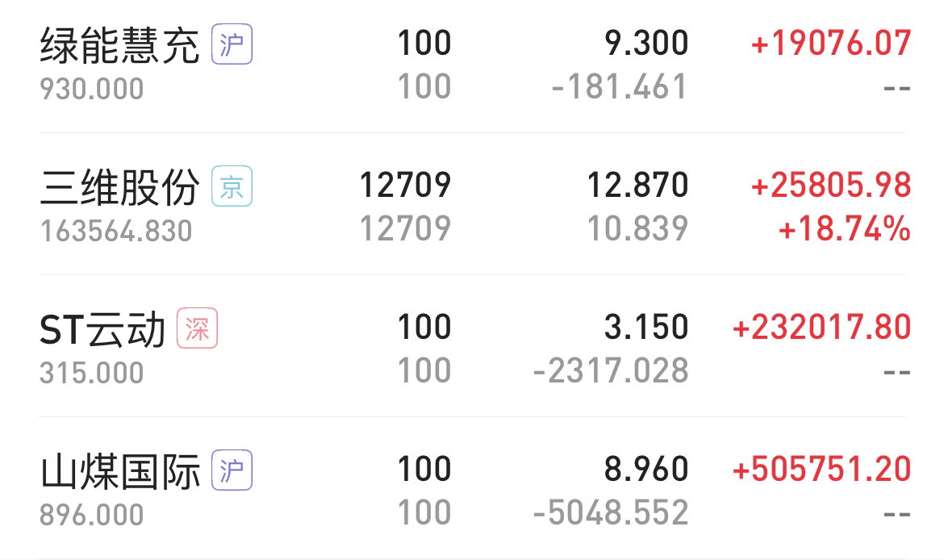Screen dimensions: 944x560
Task: Click the market value 163564.830
Action: point(116,232)
